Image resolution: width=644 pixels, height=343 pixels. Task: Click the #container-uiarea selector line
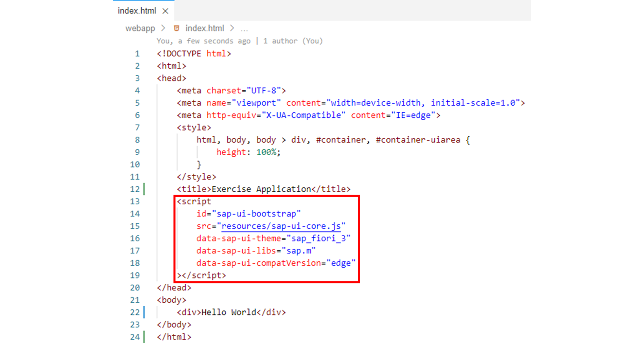333,140
